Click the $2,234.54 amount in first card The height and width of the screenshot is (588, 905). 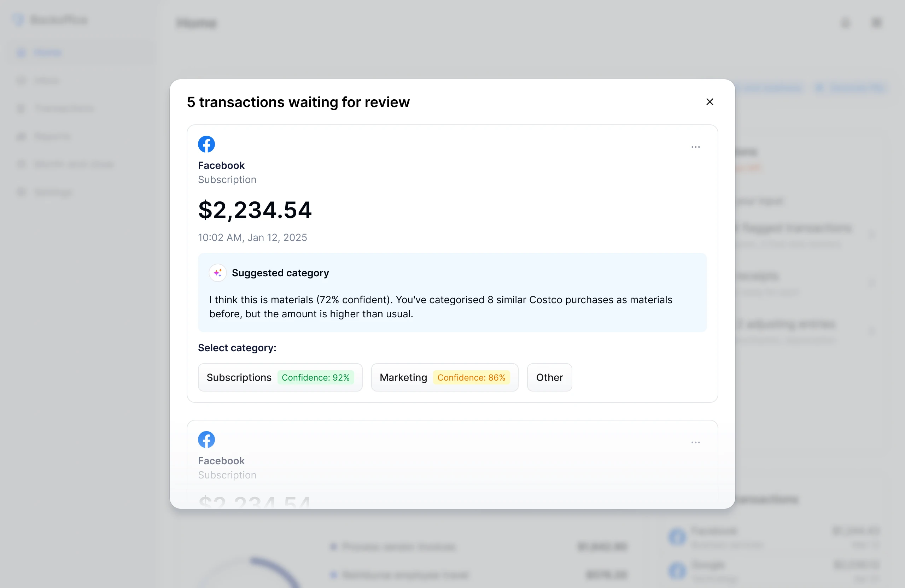(255, 210)
